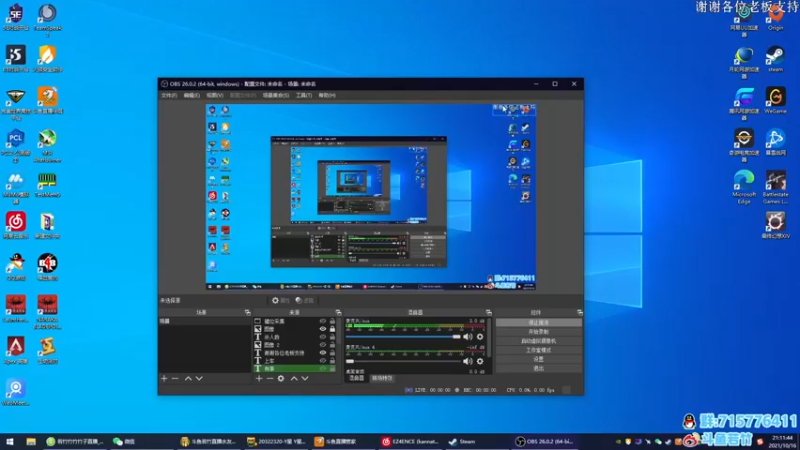Toggle visibility of 谢谢各位老板支持 text source
Image resolution: width=800 pixels, height=450 pixels.
322,353
